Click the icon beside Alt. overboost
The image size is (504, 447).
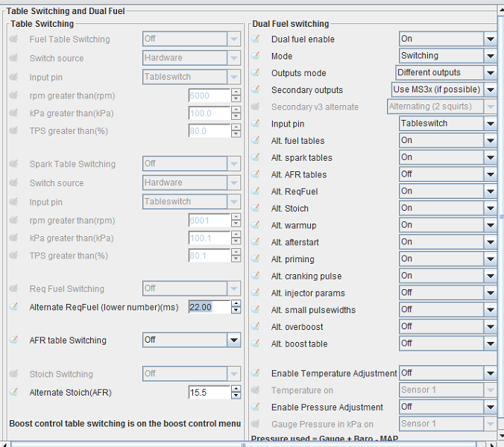[x=256, y=327]
